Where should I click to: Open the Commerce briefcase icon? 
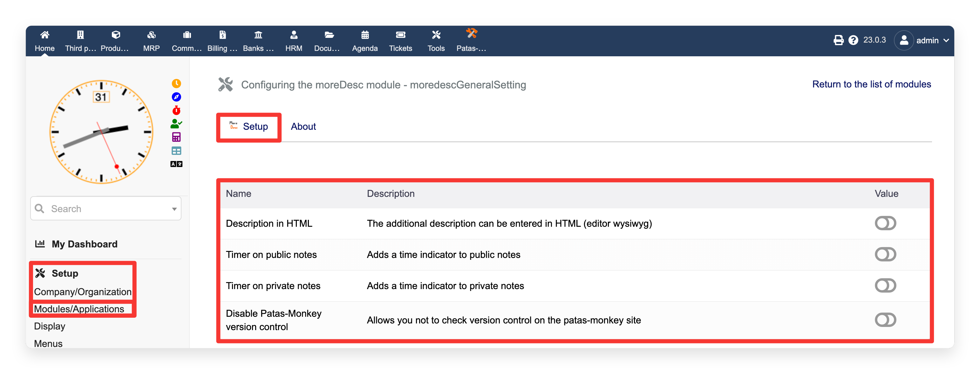187,35
